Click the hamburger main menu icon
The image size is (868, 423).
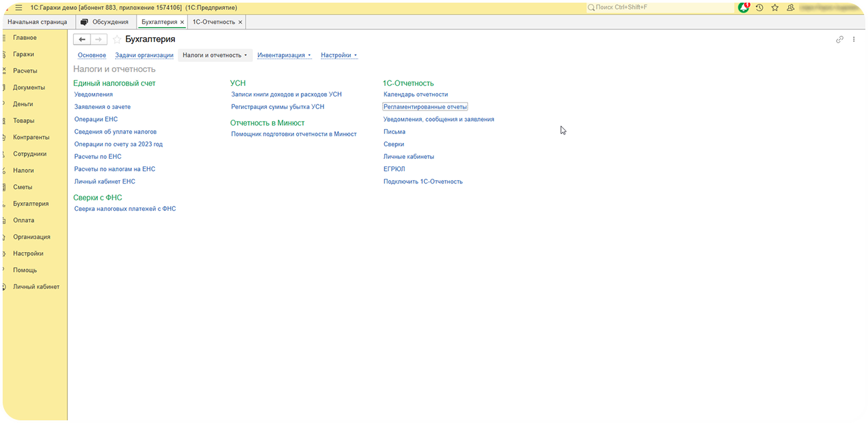click(x=19, y=7)
